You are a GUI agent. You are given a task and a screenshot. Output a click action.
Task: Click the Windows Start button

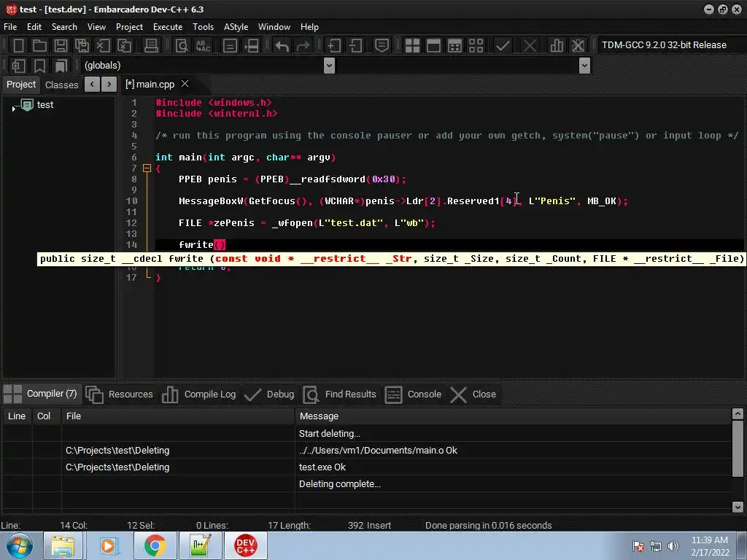pyautogui.click(x=20, y=545)
